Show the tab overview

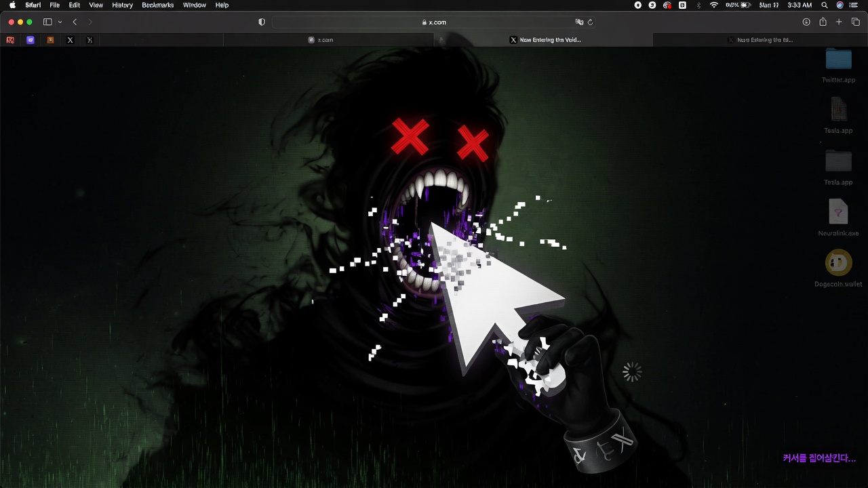855,22
